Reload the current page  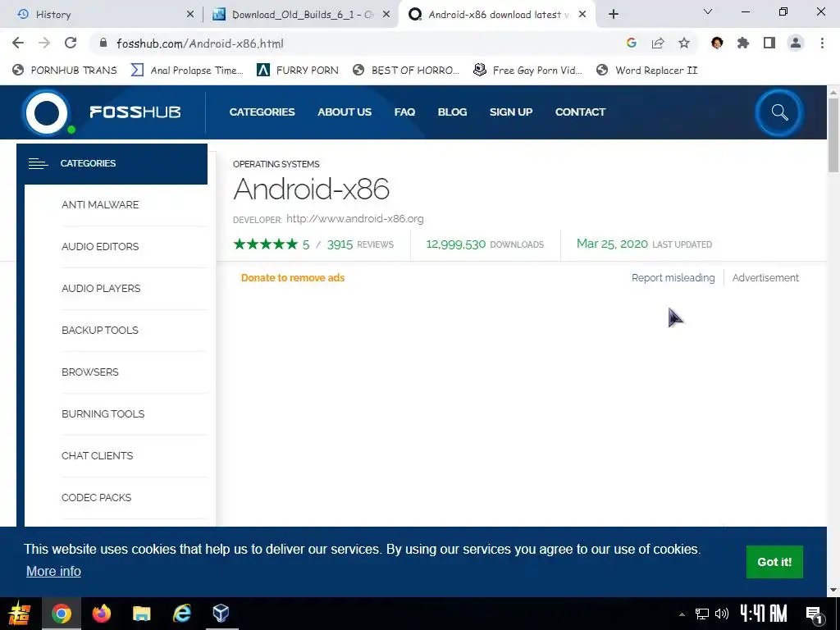pos(71,43)
